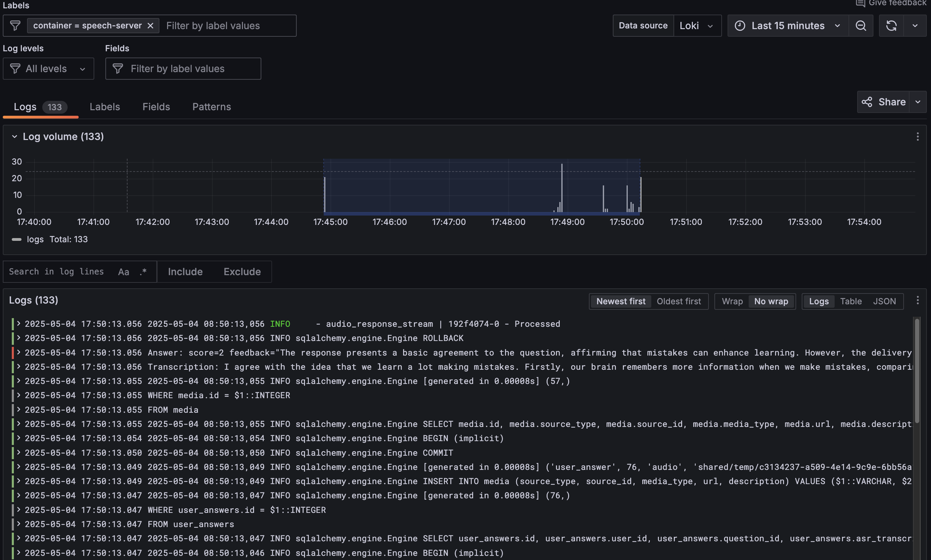Image resolution: width=931 pixels, height=560 pixels.
Task: Click the zoom out time range icon
Action: click(861, 26)
